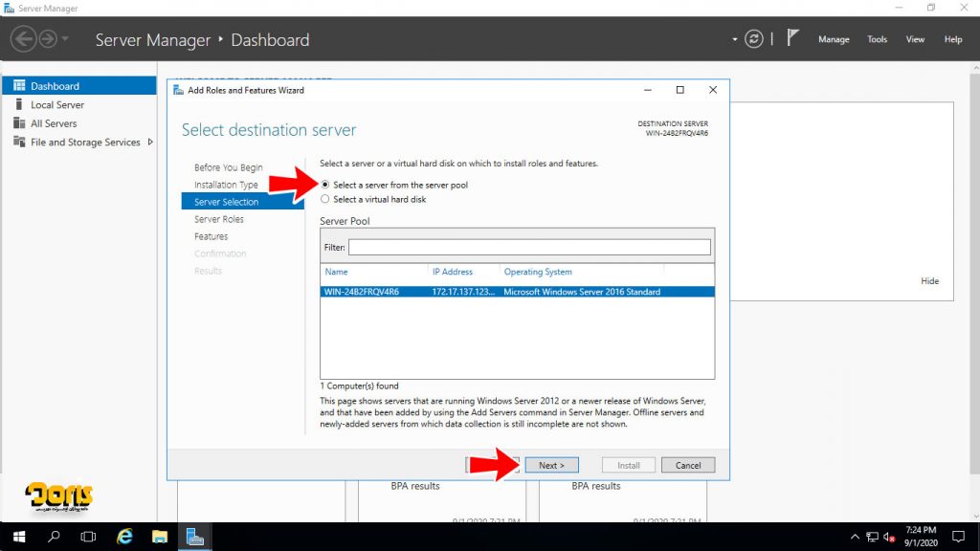Click the All Servers icon
This screenshot has width=980, height=551.
coord(19,123)
